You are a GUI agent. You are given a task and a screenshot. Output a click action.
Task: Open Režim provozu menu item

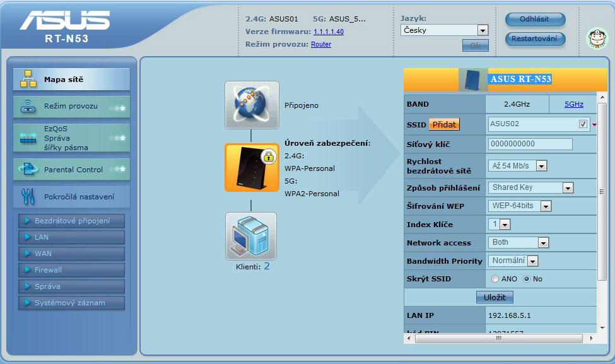(x=71, y=107)
